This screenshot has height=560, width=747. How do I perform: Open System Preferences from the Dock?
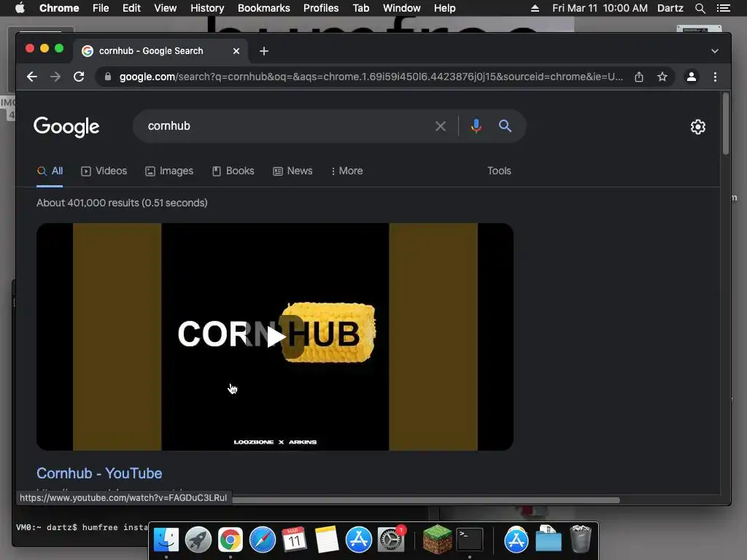(x=391, y=540)
